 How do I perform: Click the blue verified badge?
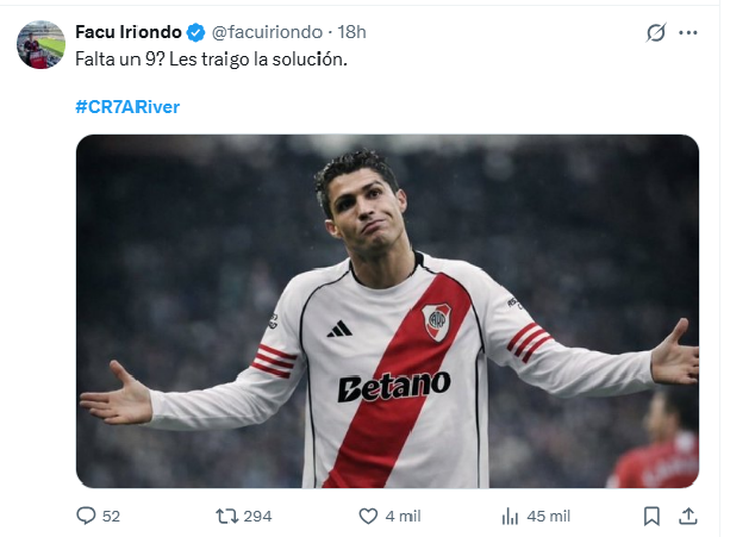196,32
